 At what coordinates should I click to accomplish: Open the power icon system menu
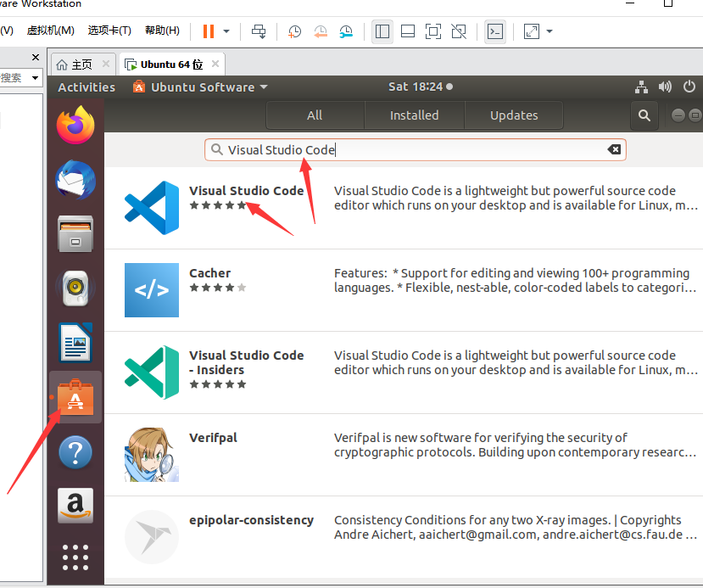click(689, 87)
